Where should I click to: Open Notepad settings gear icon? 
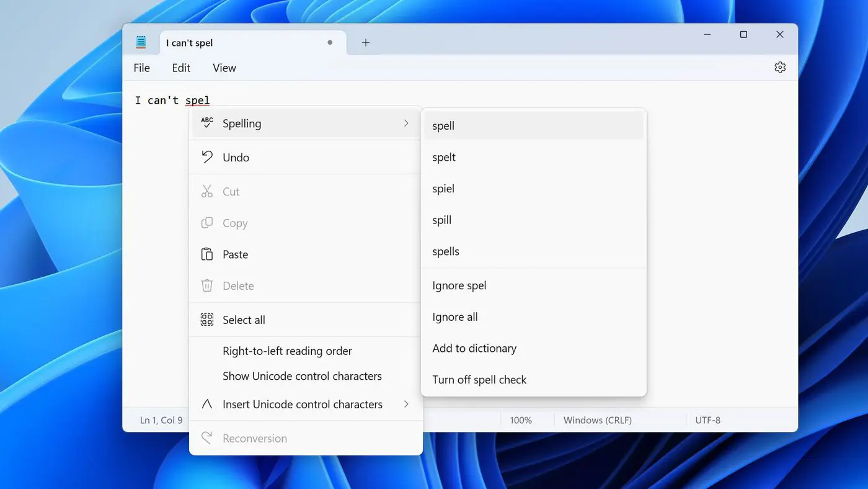point(780,68)
